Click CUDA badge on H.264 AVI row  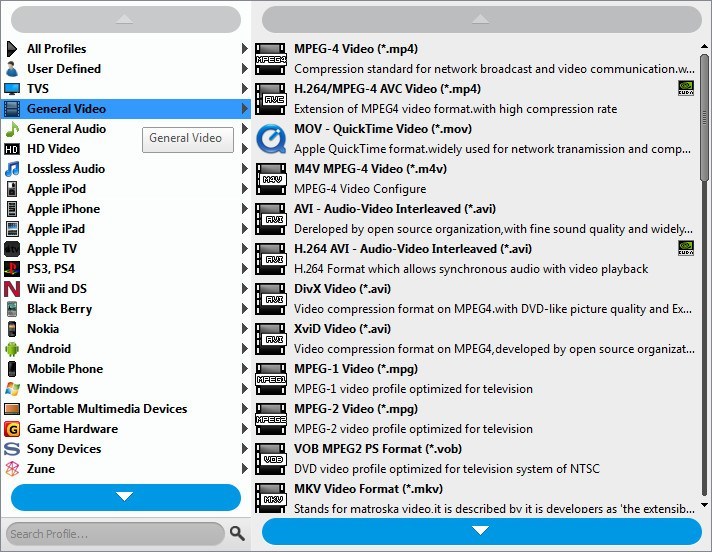coord(686,248)
